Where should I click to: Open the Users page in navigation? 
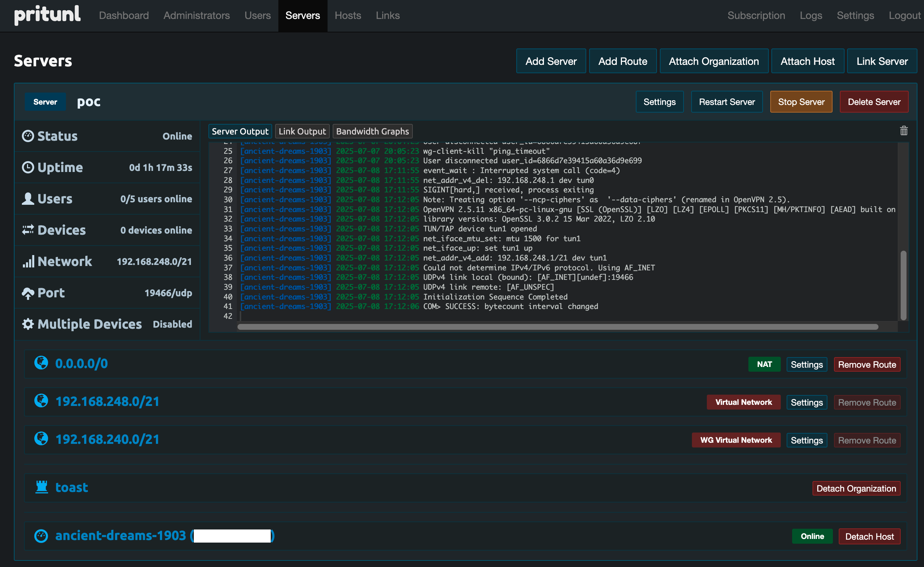pos(257,15)
